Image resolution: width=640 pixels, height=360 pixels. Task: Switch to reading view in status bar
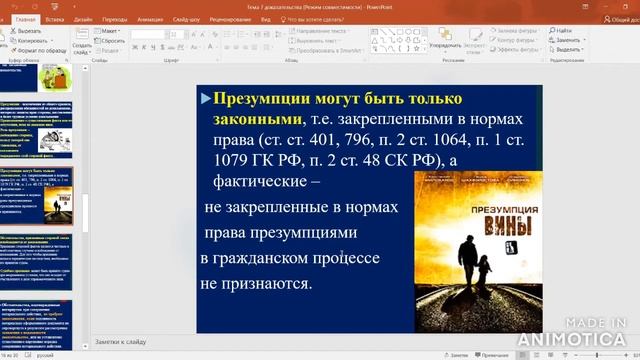(x=551, y=355)
